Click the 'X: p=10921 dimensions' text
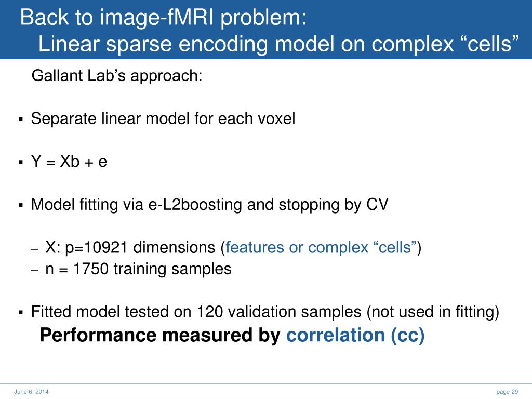 click(130, 247)
